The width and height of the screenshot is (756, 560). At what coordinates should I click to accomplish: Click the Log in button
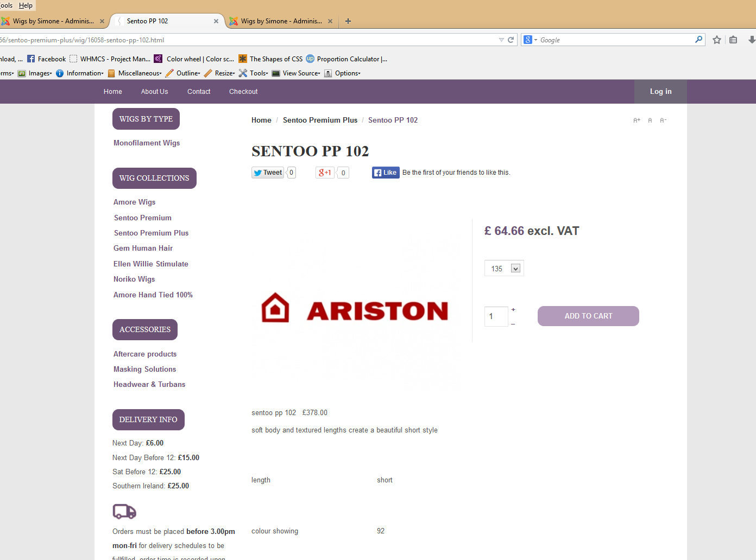660,92
